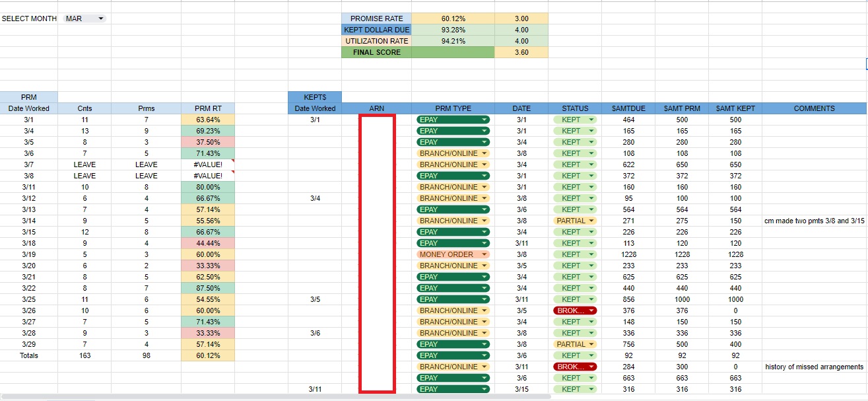Select comment 'history of missed arrangements'

[x=815, y=367]
